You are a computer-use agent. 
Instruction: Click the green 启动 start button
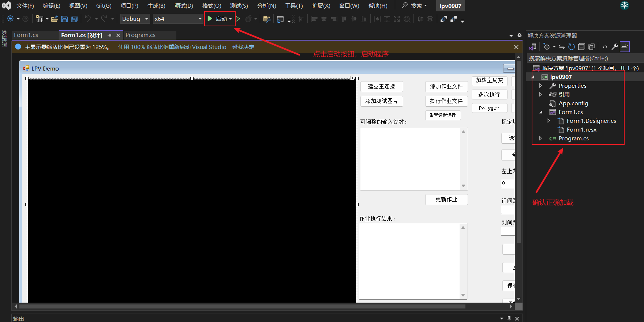point(217,19)
